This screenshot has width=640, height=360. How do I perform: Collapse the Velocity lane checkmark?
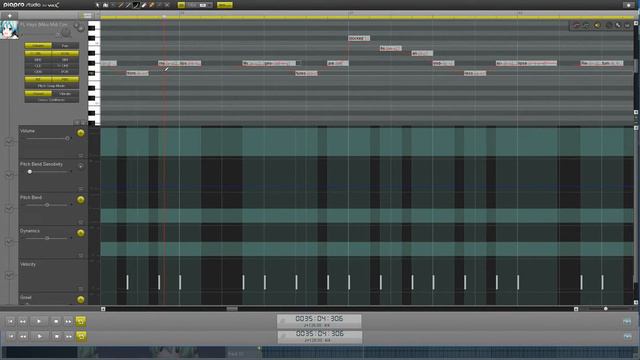[x=9, y=276]
